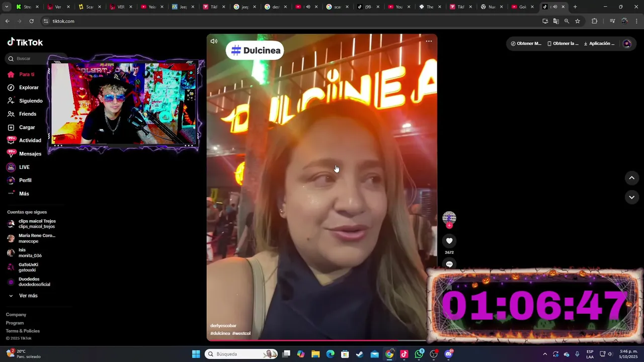Open the Aplicación download dropdown
The width and height of the screenshot is (644, 362).
point(599,44)
